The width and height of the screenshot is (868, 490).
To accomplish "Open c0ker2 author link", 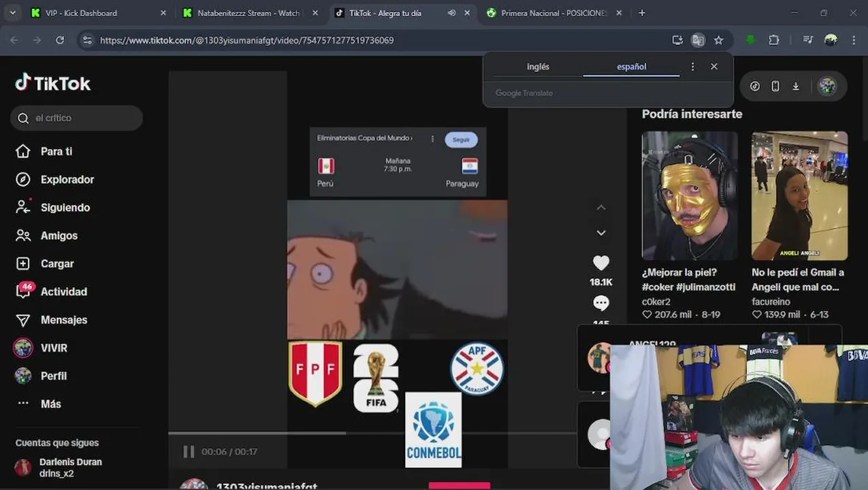I will 656,301.
